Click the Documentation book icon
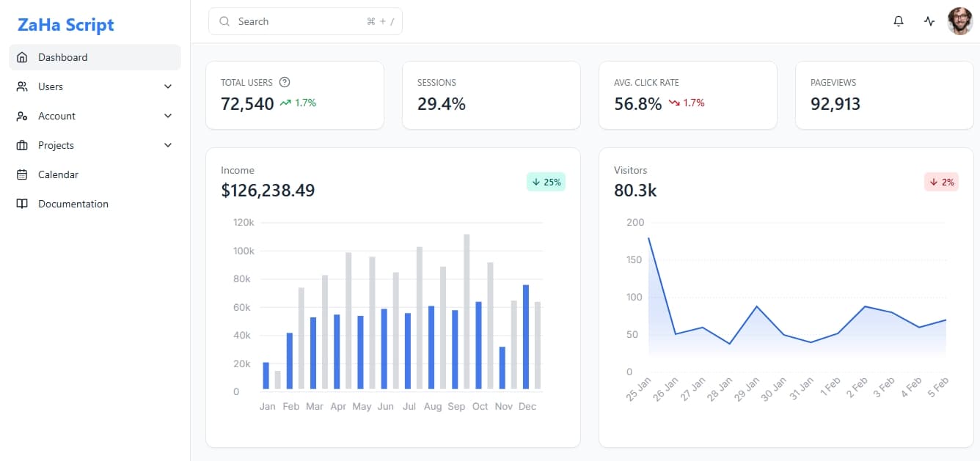 click(22, 204)
